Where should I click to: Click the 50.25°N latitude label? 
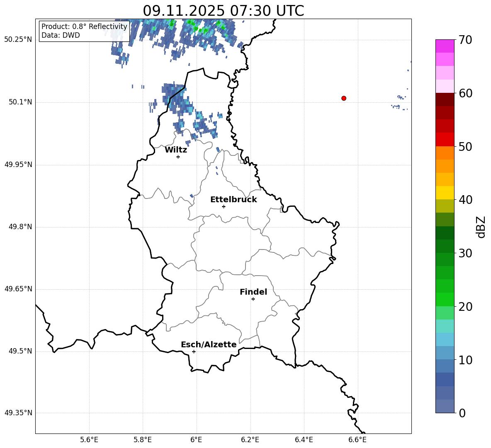[18, 40]
